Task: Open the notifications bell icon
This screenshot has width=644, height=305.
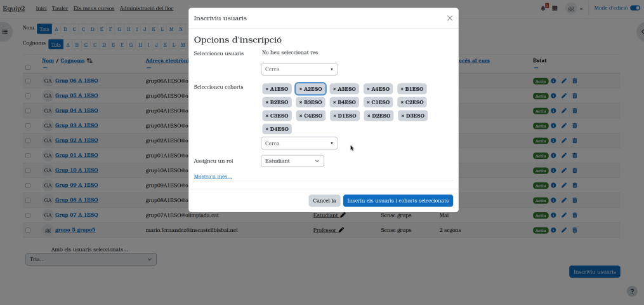Action: [543, 8]
